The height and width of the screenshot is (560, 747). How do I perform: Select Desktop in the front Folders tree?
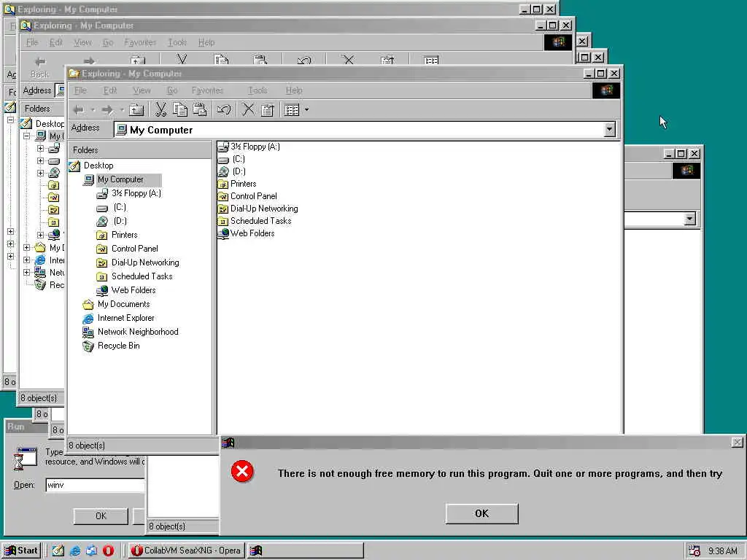click(98, 166)
